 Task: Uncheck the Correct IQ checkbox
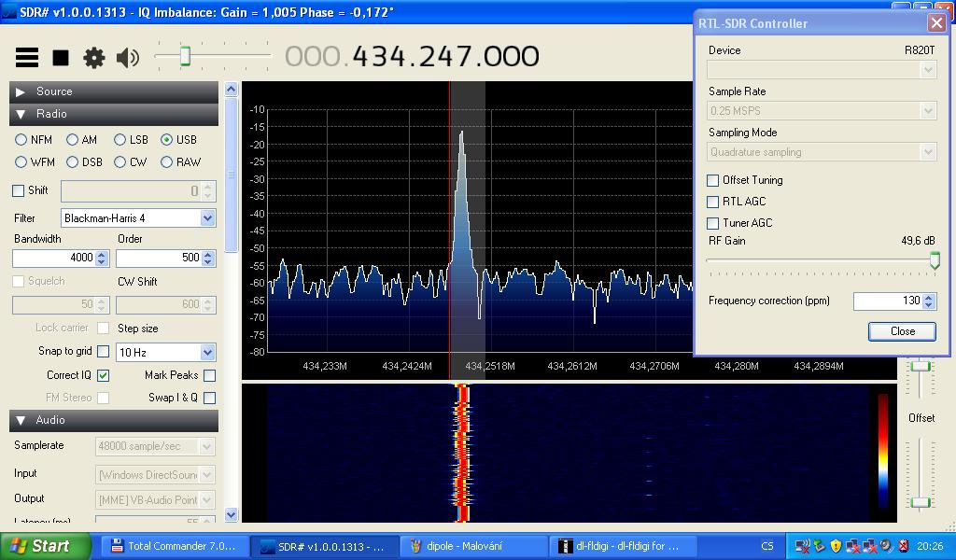103,375
